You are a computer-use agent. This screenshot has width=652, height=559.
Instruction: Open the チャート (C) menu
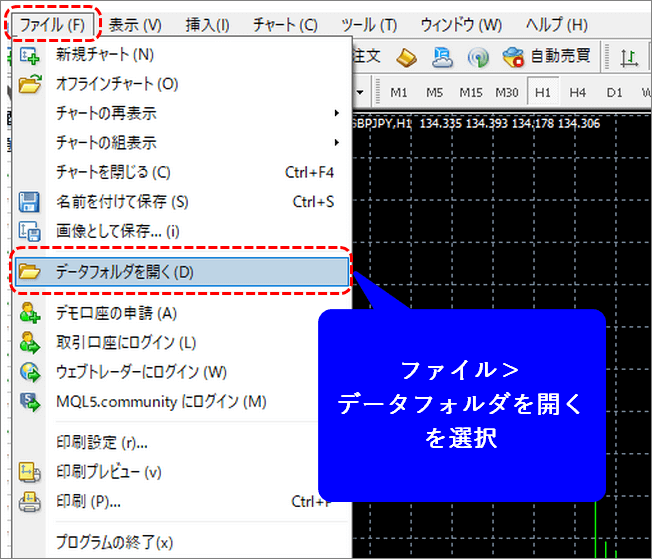(285, 25)
